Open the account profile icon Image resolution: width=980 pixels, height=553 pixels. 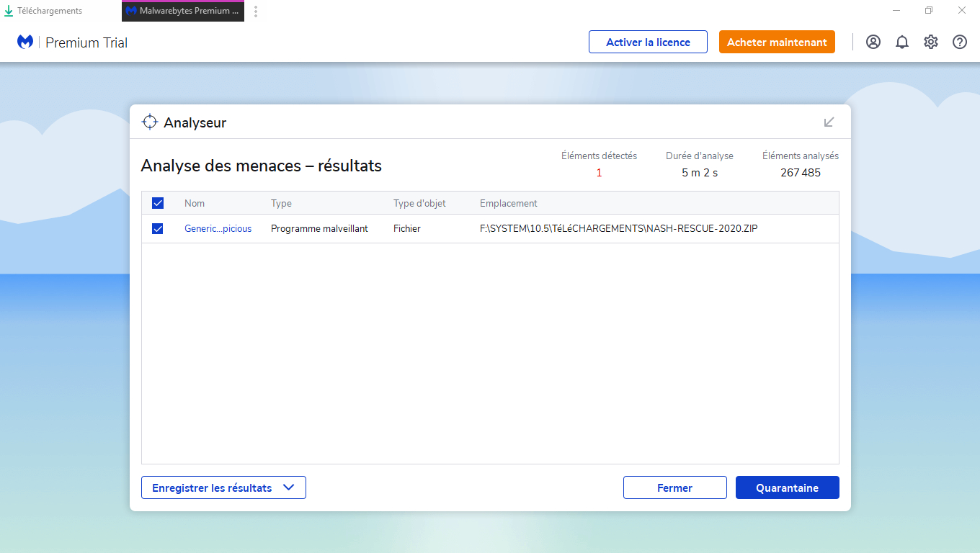tap(873, 42)
